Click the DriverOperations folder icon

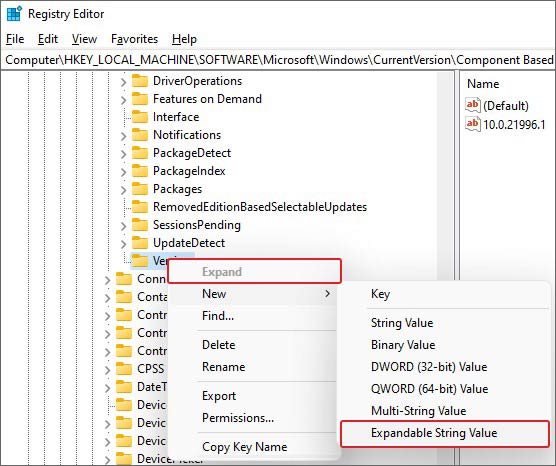[140, 81]
